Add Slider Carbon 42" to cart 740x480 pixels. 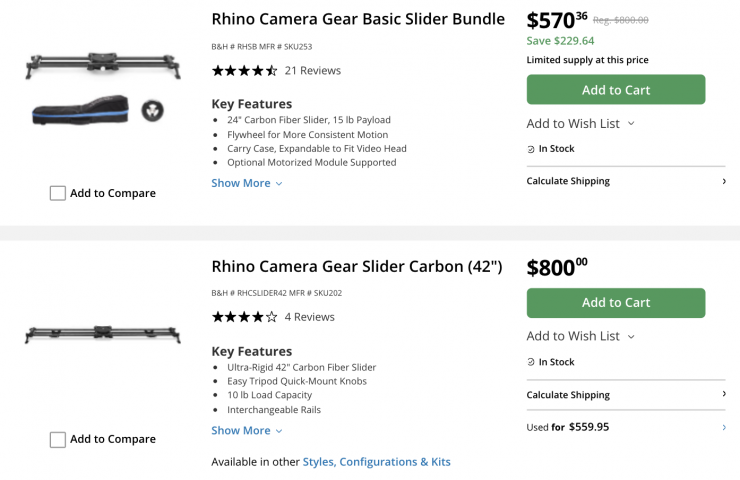[x=615, y=303]
